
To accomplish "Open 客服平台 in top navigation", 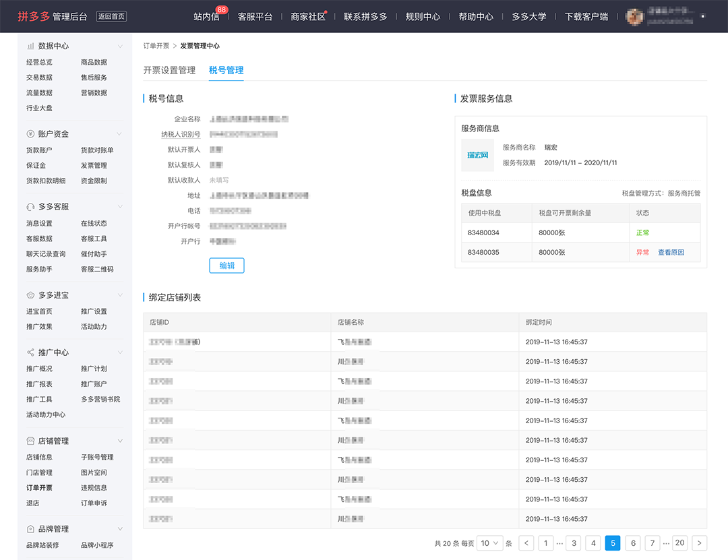I will 255,17.
